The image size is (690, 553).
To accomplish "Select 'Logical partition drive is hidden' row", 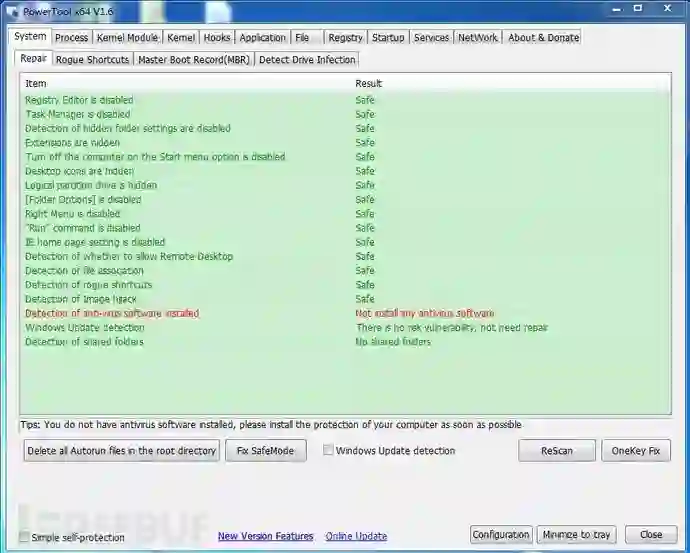I will point(345,185).
